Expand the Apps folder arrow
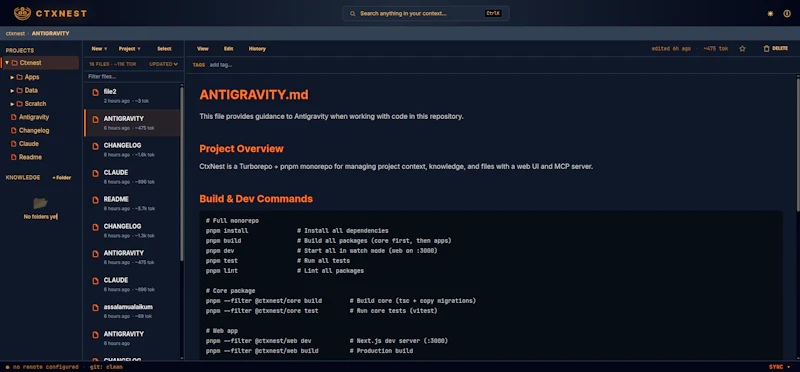Image resolution: width=800 pixels, height=372 pixels. [12, 77]
